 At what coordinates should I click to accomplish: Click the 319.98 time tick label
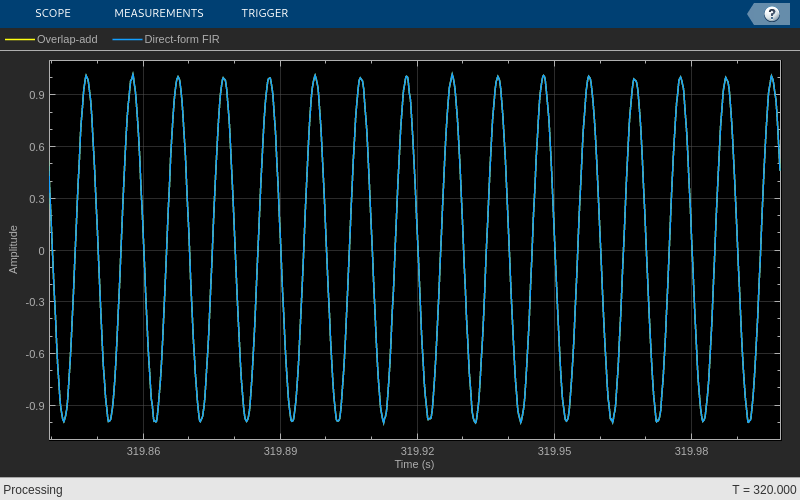click(x=691, y=452)
